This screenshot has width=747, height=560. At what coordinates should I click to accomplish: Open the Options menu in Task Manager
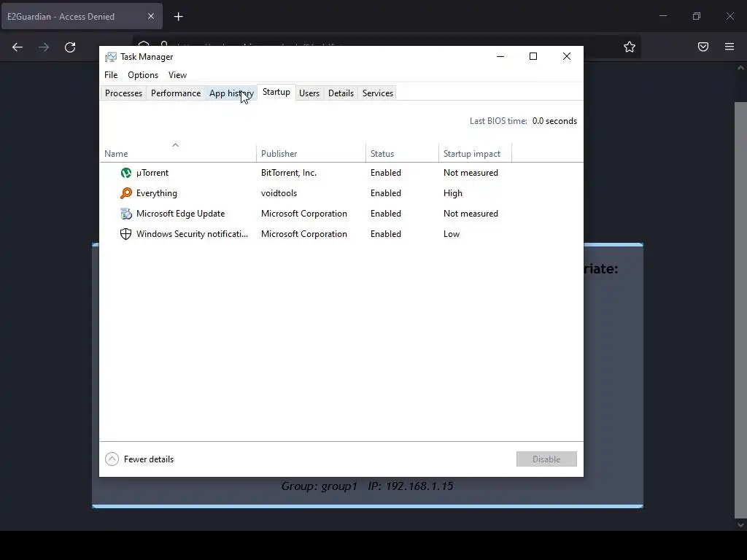pyautogui.click(x=143, y=75)
